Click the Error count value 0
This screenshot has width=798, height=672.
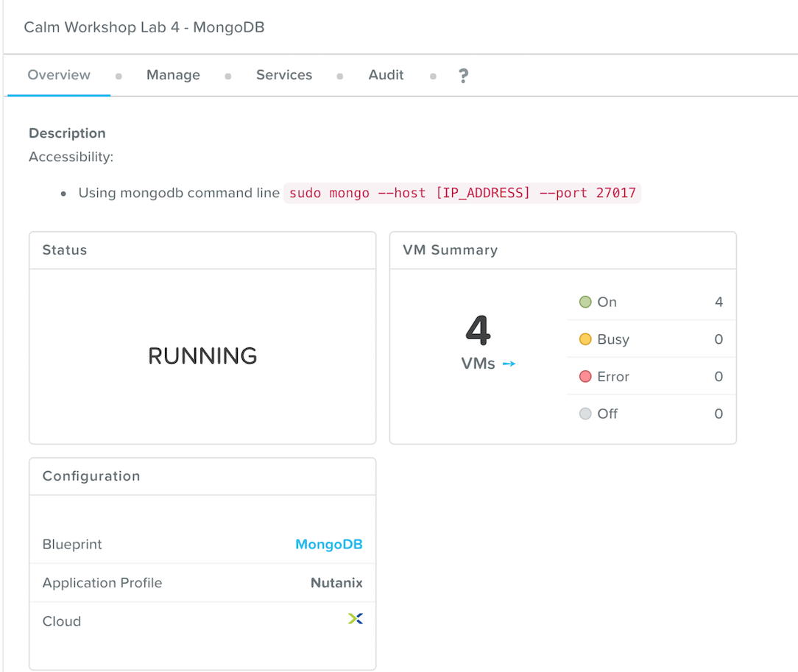pos(718,376)
